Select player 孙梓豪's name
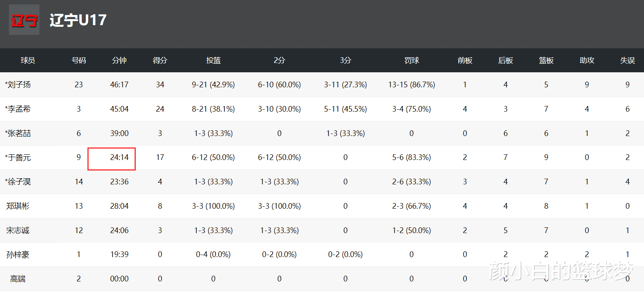This screenshot has width=644, height=294. click(18, 255)
